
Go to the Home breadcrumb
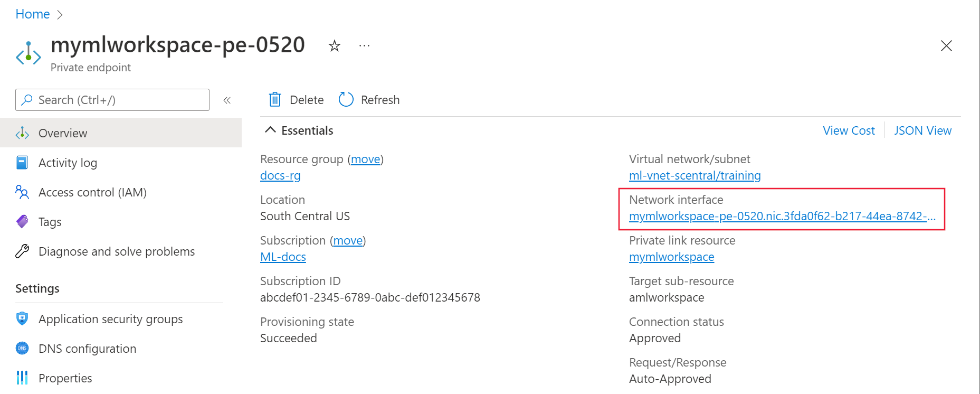(x=33, y=14)
